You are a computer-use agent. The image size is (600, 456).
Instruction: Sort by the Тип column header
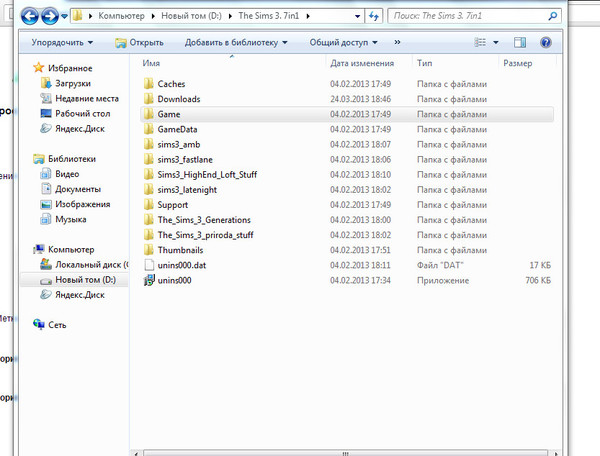pyautogui.click(x=424, y=63)
